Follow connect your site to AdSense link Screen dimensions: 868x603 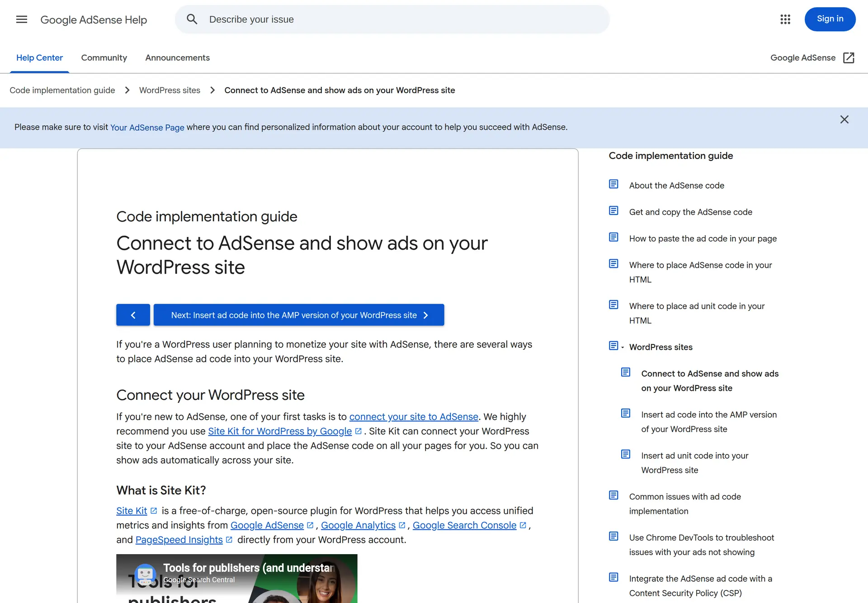(x=414, y=417)
